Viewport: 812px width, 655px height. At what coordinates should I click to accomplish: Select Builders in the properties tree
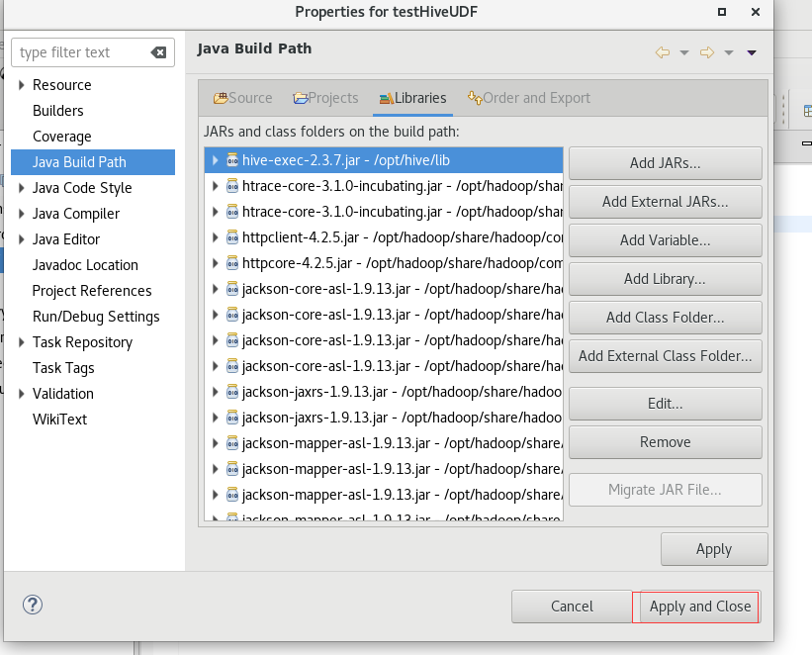pos(58,111)
